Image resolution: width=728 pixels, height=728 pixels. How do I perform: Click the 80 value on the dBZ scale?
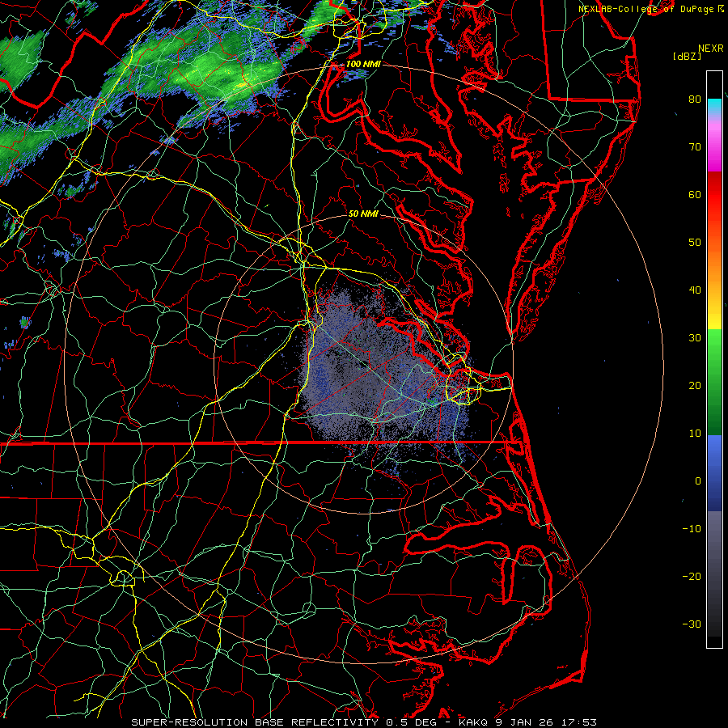pos(695,99)
